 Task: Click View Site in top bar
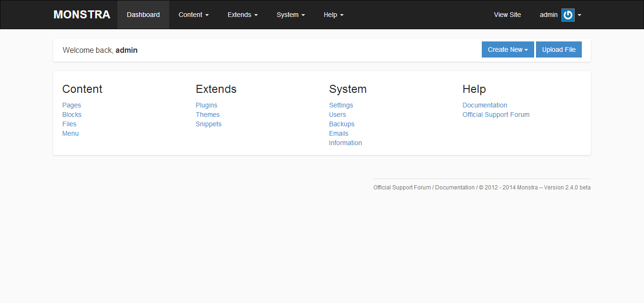pyautogui.click(x=507, y=15)
